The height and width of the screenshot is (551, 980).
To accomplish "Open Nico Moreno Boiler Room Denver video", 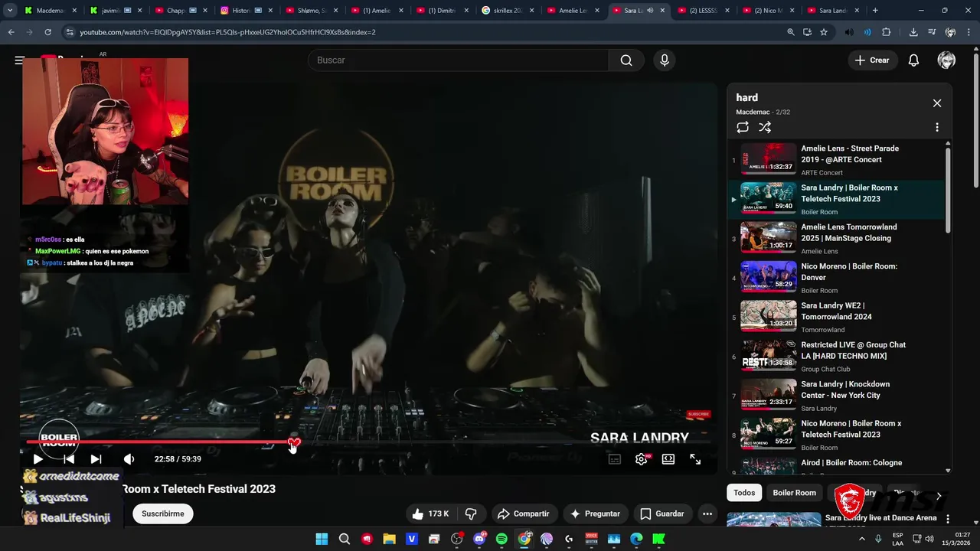I will click(836, 278).
